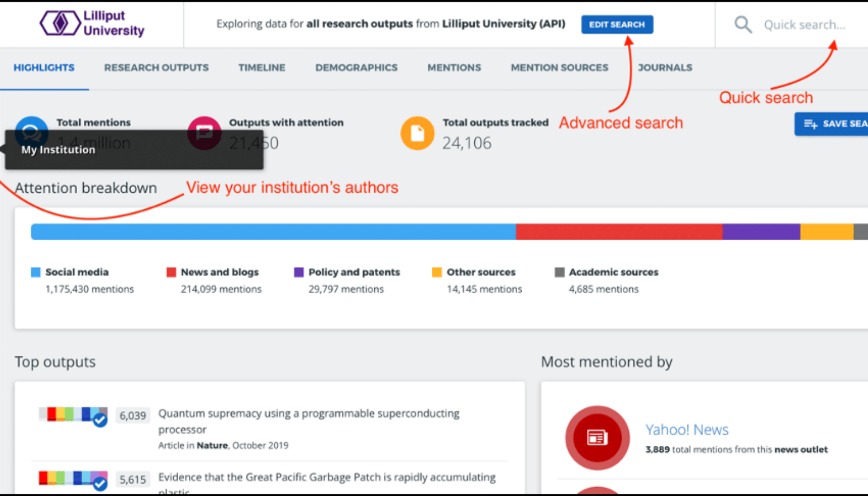Open the Mentions tab

click(454, 68)
